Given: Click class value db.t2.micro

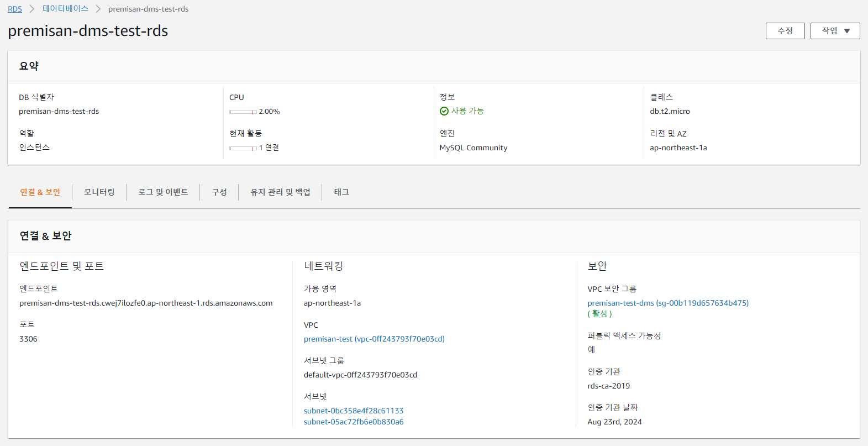Looking at the screenshot, I should (x=670, y=111).
